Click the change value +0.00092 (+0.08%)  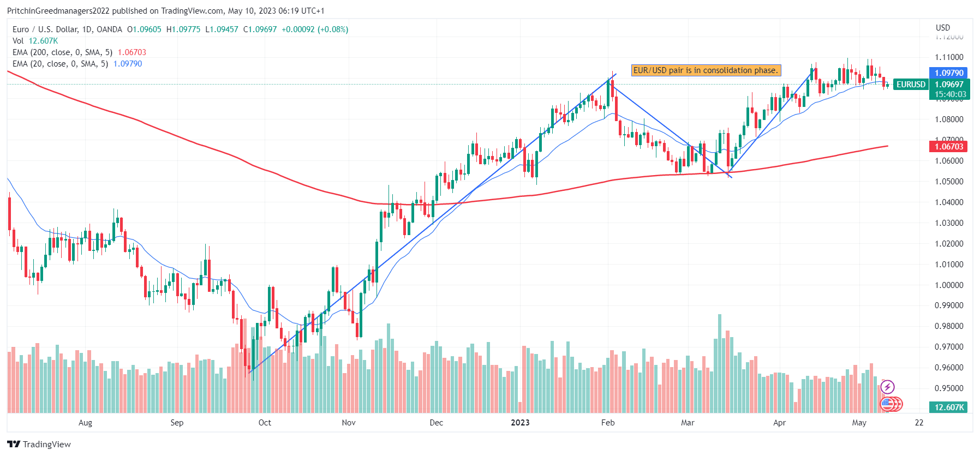point(315,29)
